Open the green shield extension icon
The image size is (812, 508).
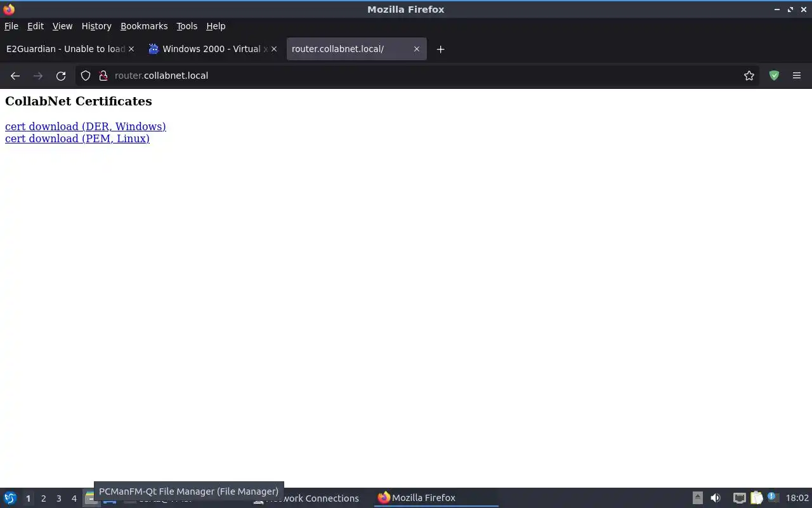[x=774, y=76]
